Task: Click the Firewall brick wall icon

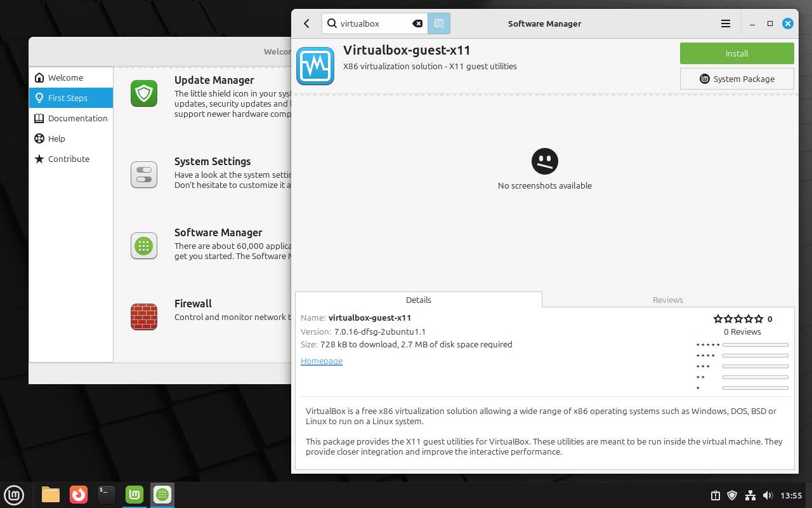Action: tap(144, 317)
